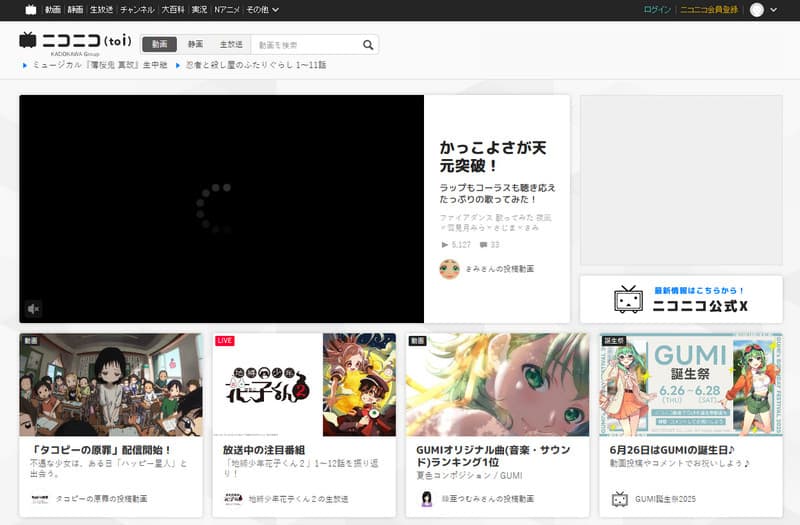This screenshot has height=525, width=800.
Task: Click the magnifying glass search icon
Action: coord(368,45)
